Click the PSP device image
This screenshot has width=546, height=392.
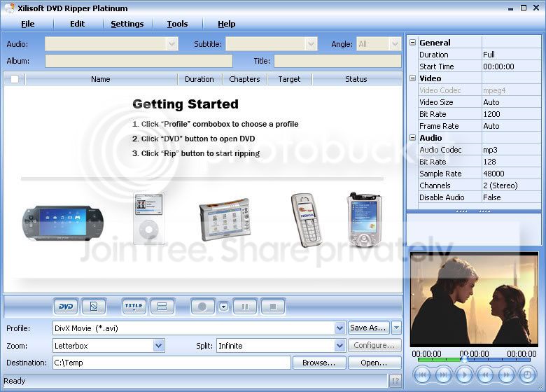(63, 223)
